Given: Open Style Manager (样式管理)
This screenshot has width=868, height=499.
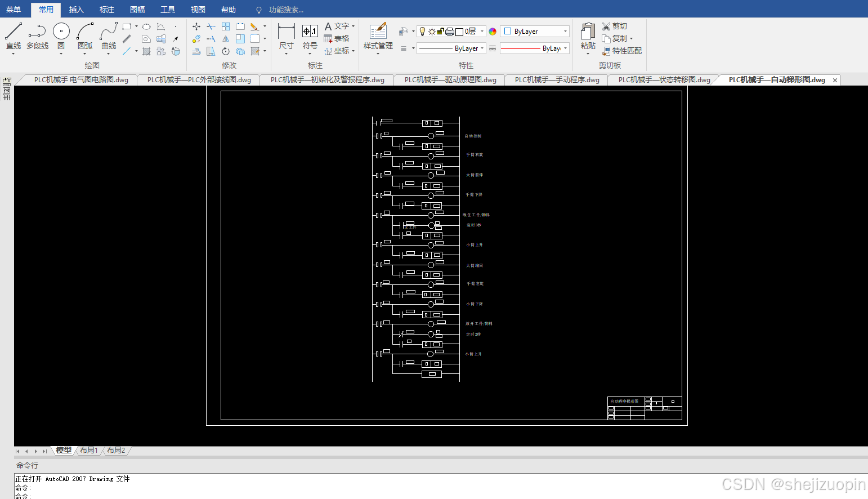Looking at the screenshot, I should click(378, 37).
